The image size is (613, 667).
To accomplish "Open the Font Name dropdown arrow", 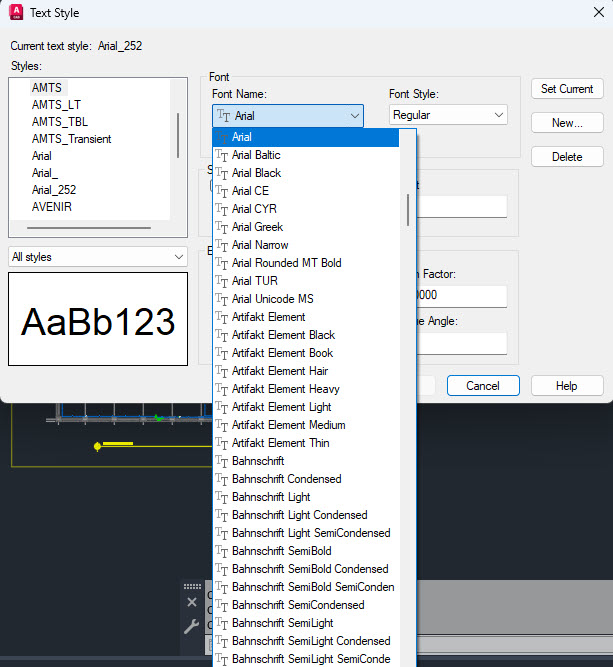I will click(354, 116).
